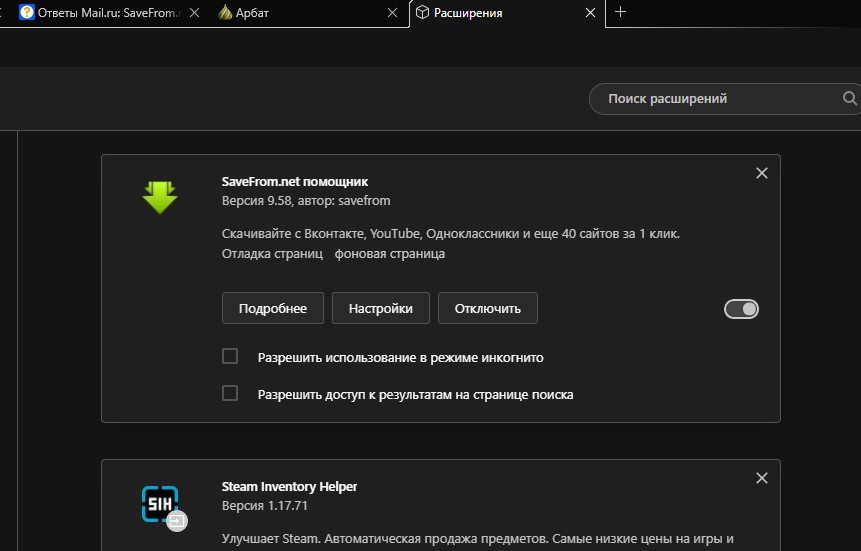Open Подробнее for SaveFrom.net
Image resolution: width=861 pixels, height=551 pixels.
273,308
